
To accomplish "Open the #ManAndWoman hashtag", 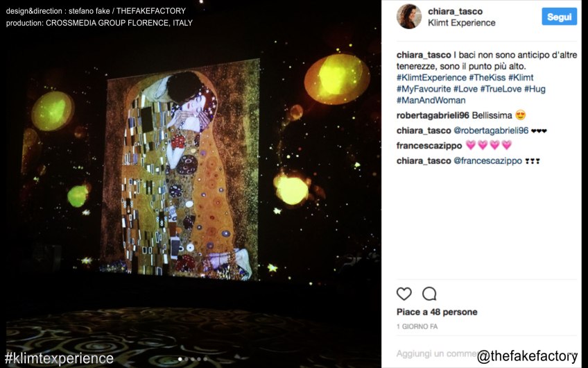I will [x=431, y=100].
